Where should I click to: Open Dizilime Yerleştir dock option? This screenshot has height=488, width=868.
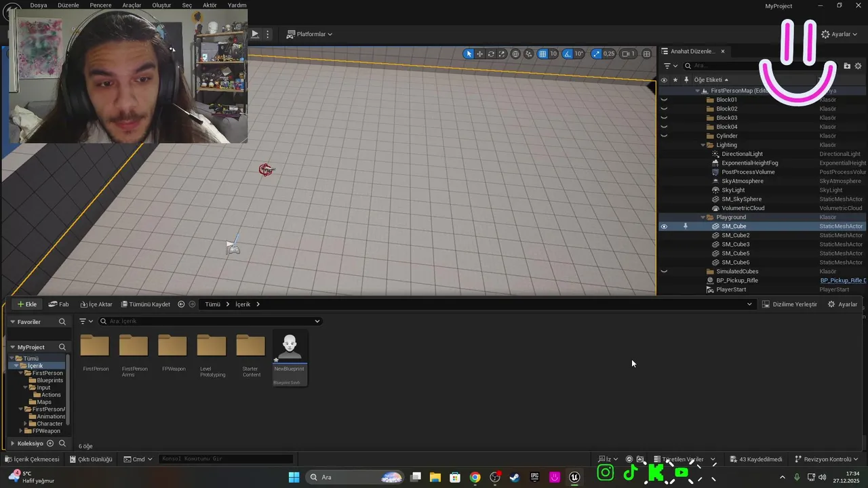789,304
